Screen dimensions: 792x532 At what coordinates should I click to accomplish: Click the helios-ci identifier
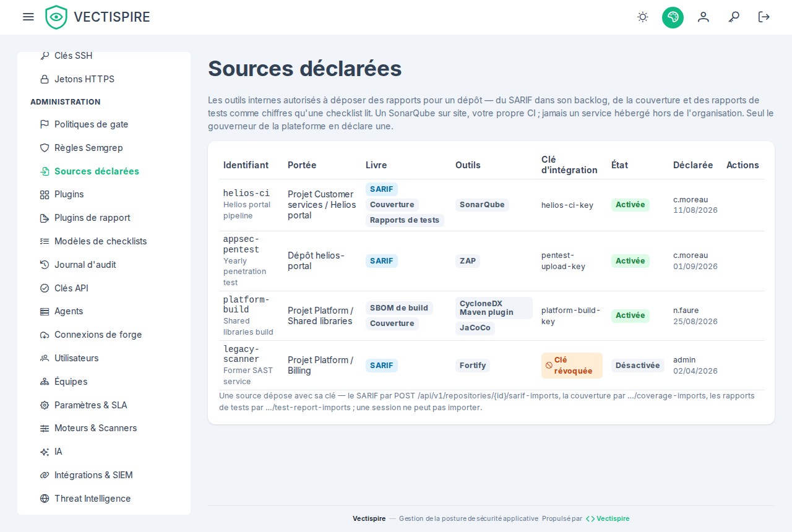[x=246, y=193]
